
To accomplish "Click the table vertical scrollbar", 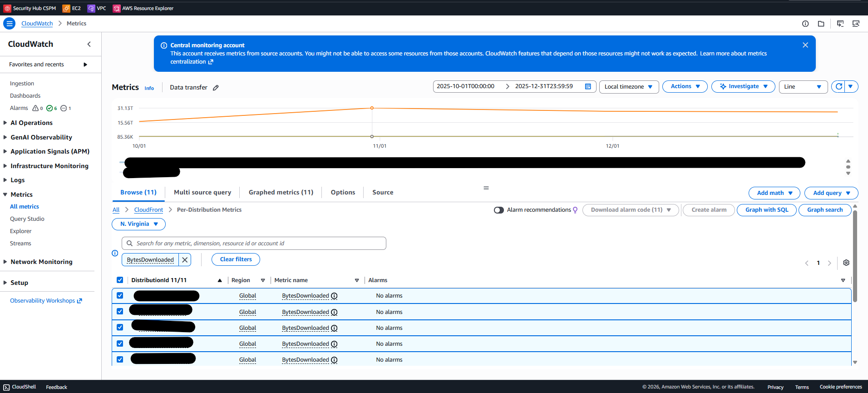I will pos(855,257).
